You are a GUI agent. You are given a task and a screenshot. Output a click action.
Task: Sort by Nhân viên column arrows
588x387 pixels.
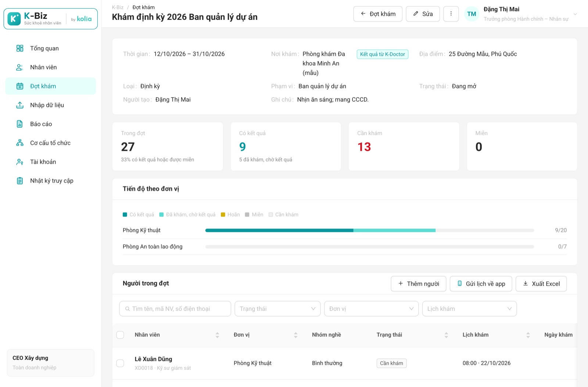tap(217, 335)
